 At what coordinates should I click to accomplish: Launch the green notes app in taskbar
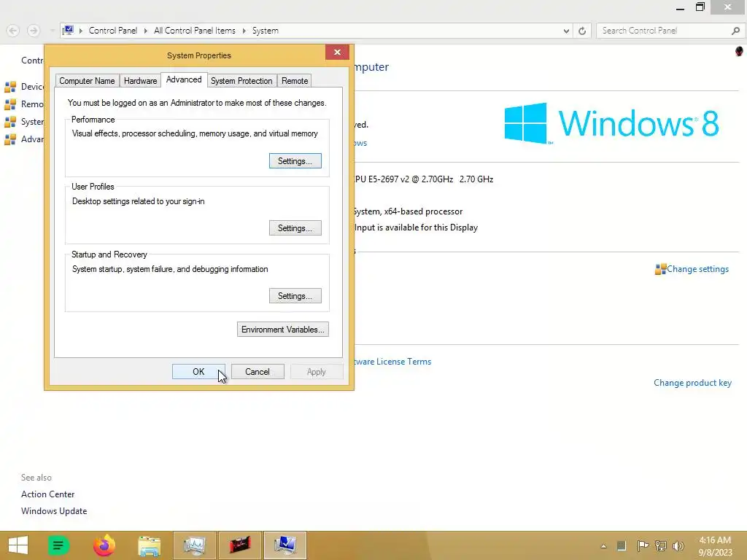tap(58, 545)
